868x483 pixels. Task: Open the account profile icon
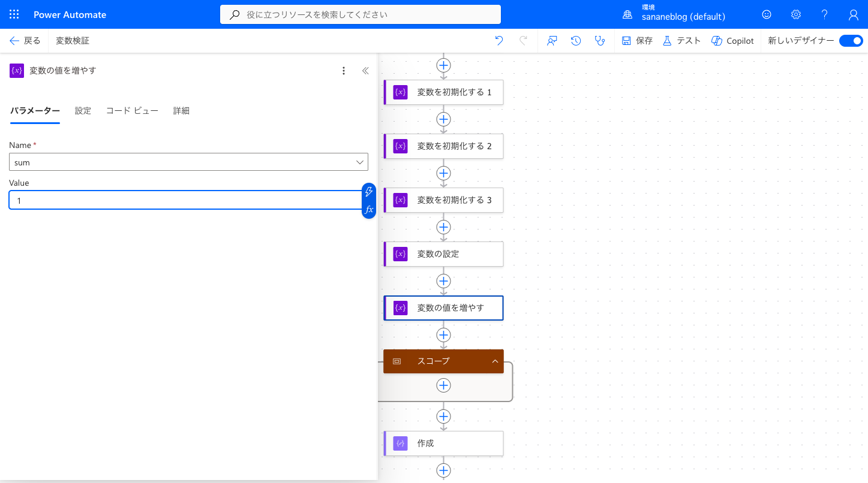[x=854, y=14]
